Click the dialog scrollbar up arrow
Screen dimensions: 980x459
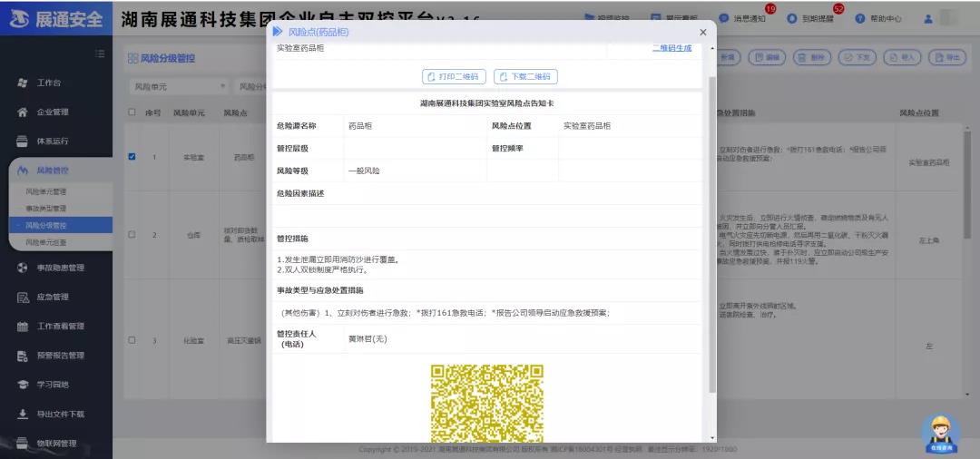coord(712,49)
